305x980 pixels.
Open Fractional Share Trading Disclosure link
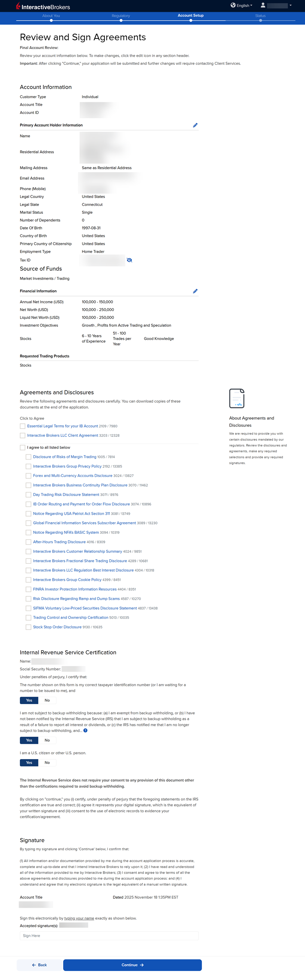click(80, 561)
